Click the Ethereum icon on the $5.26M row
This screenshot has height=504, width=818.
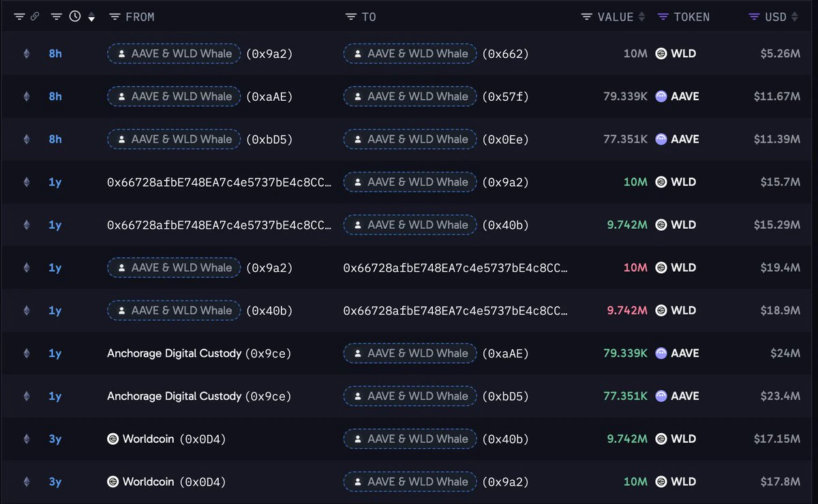point(27,54)
